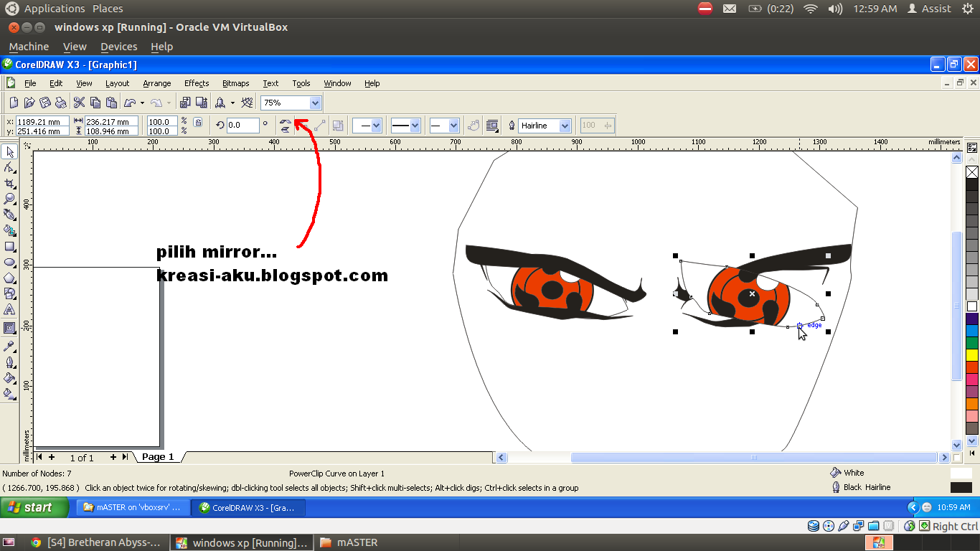
Task: Click the Copy icon
Action: pyautogui.click(x=95, y=103)
